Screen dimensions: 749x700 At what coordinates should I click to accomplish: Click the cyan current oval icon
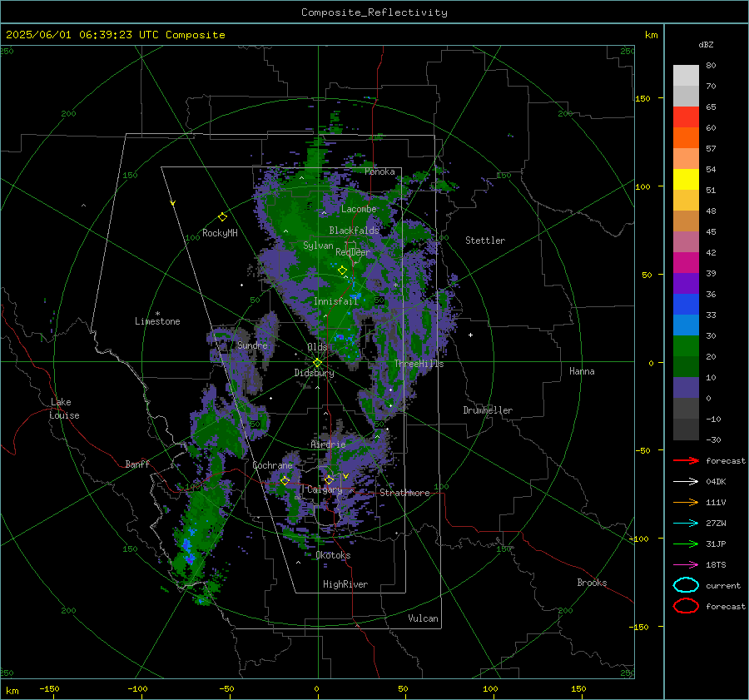686,585
